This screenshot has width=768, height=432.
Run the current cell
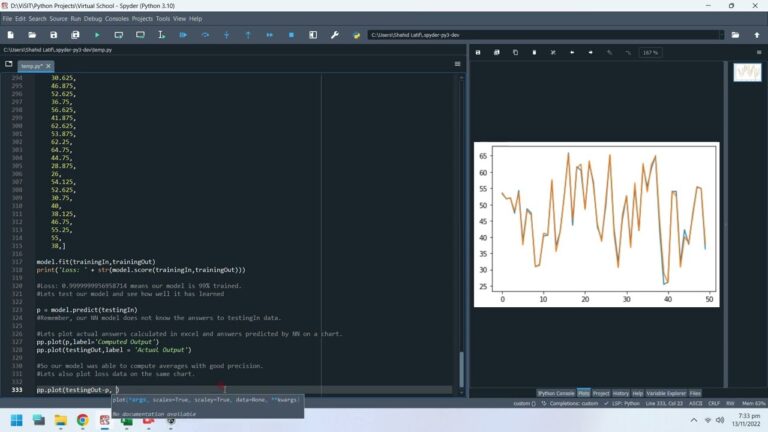tap(119, 35)
